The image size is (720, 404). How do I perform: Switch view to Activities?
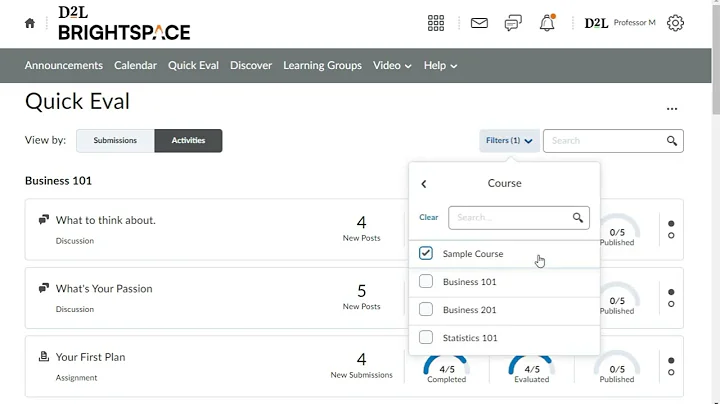click(x=188, y=140)
